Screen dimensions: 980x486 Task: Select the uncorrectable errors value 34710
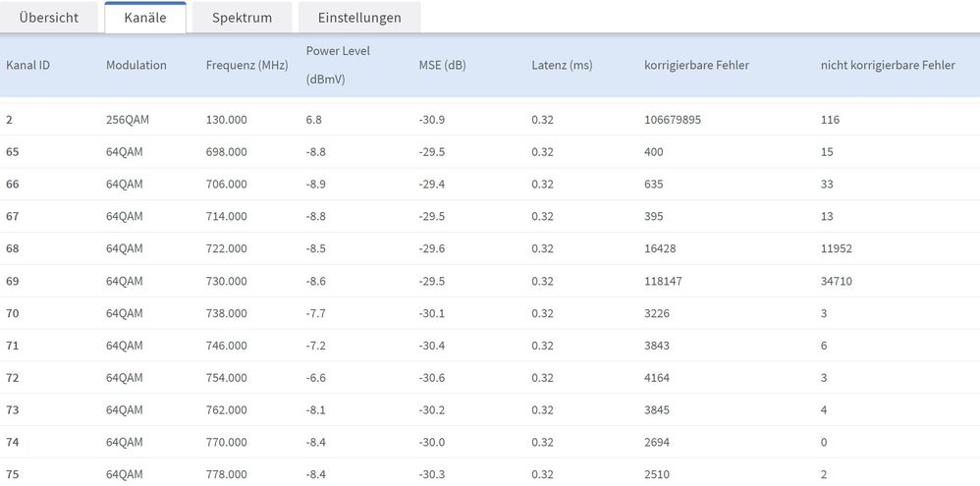click(x=837, y=282)
